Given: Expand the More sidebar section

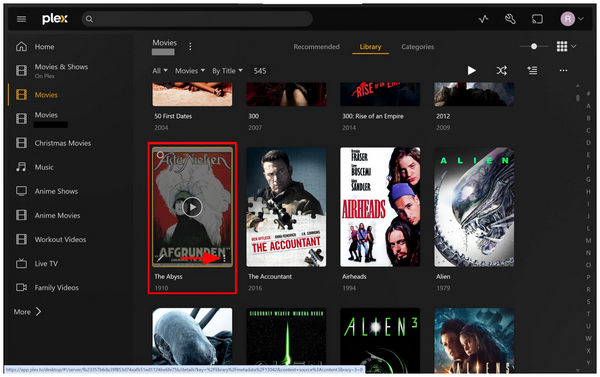Looking at the screenshot, I should tap(28, 312).
